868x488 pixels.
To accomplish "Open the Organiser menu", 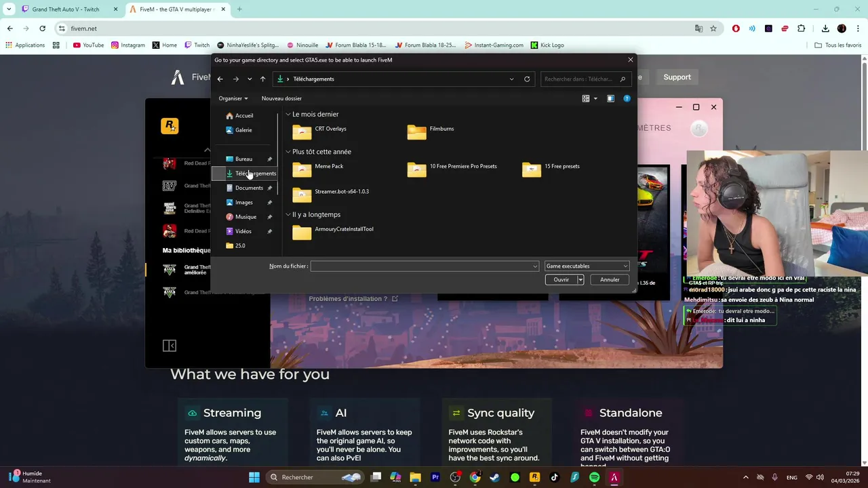I will [x=233, y=98].
